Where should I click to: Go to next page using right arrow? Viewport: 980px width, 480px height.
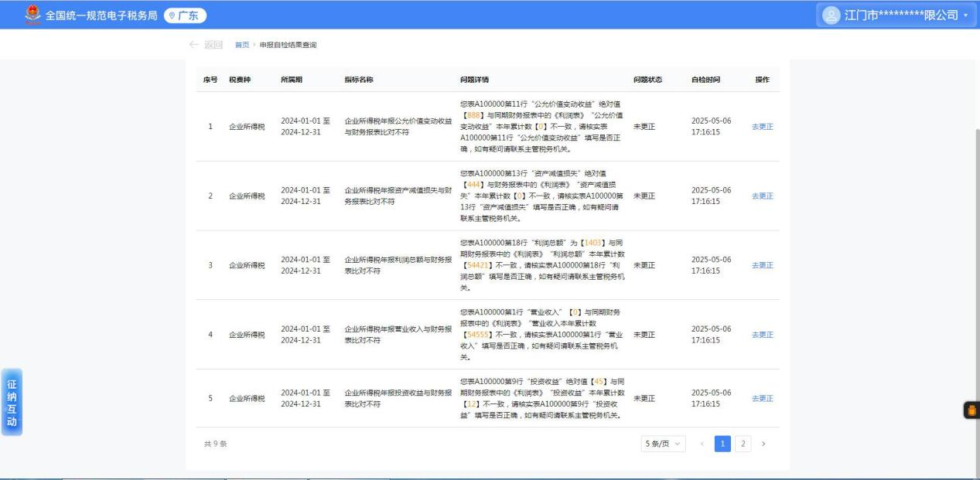tap(763, 444)
